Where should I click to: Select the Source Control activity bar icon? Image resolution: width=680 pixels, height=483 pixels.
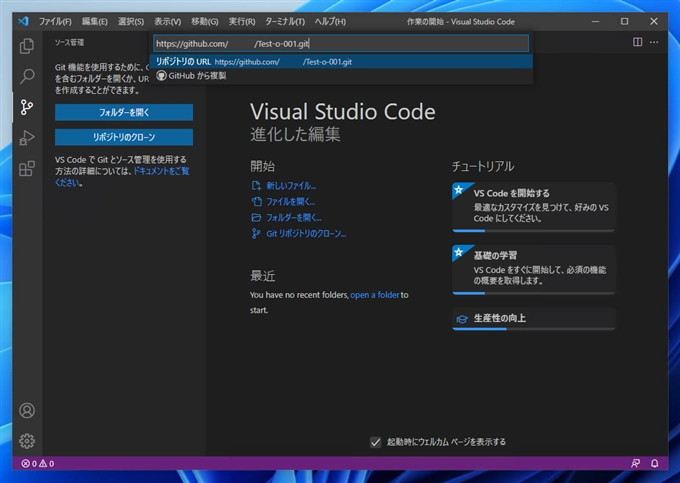(27, 107)
